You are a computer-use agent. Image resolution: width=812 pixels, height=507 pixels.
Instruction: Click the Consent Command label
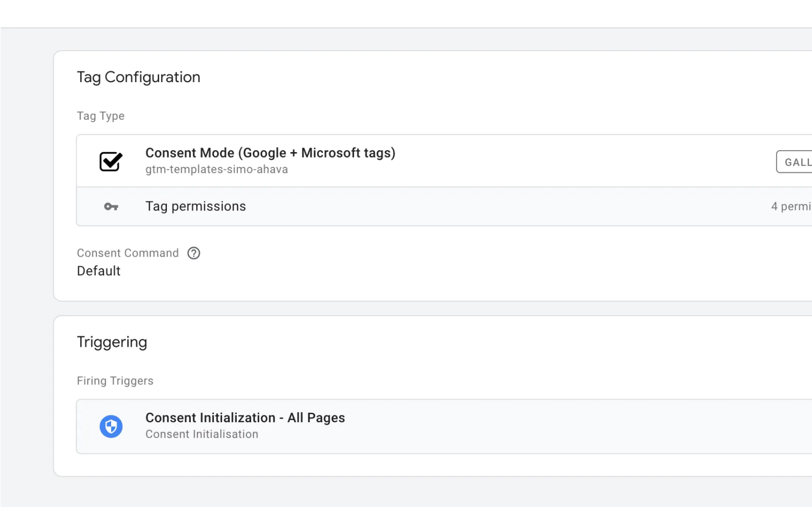point(128,253)
